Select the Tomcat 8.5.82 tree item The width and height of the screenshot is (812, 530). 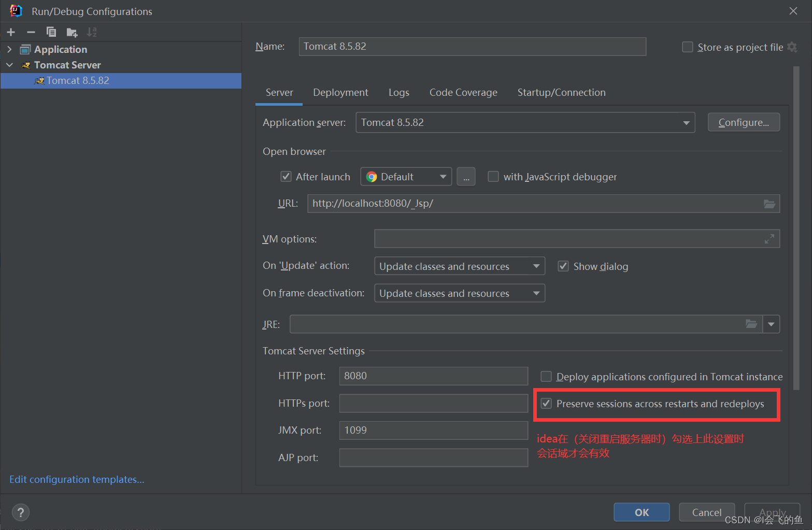coord(121,81)
